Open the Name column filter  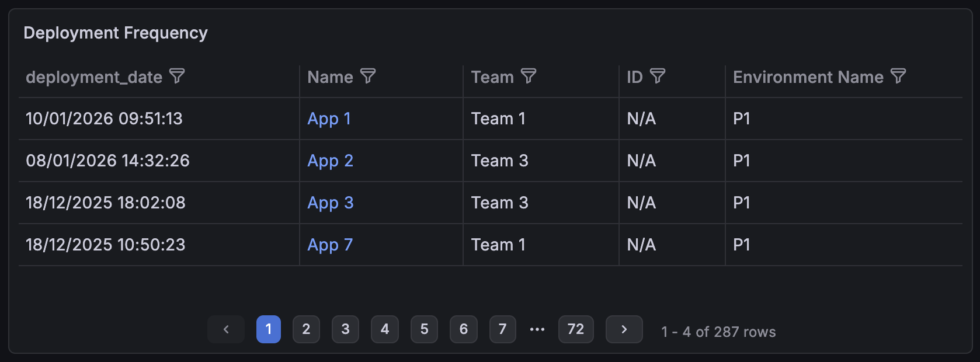(368, 76)
